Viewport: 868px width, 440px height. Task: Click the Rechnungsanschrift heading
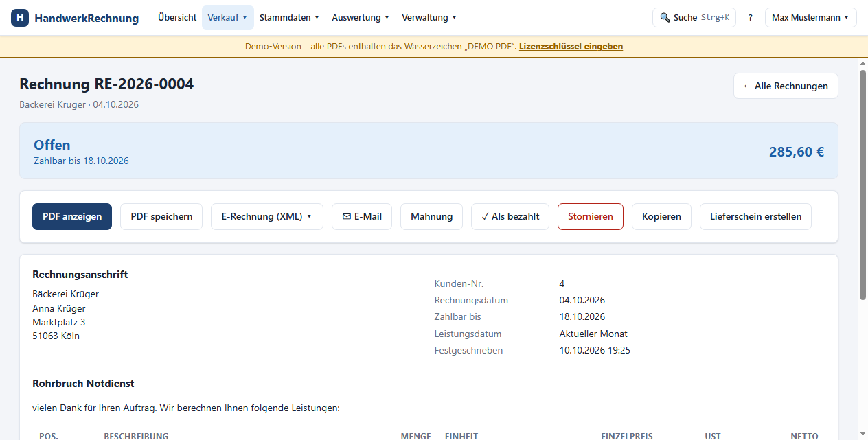point(80,275)
